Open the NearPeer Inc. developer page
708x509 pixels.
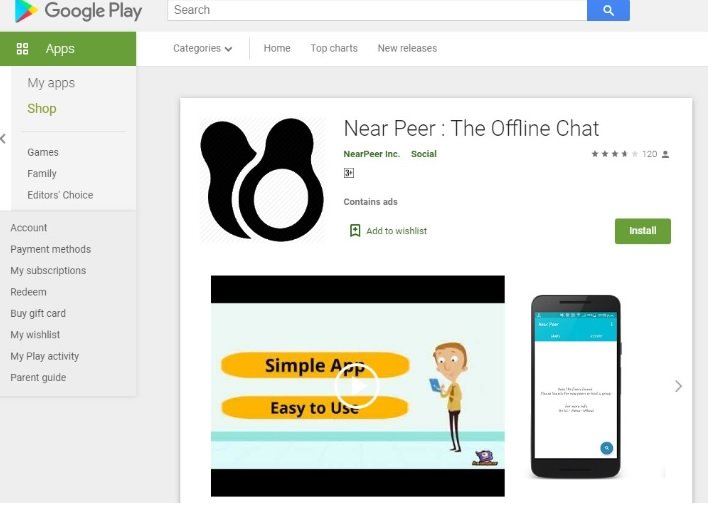[372, 154]
